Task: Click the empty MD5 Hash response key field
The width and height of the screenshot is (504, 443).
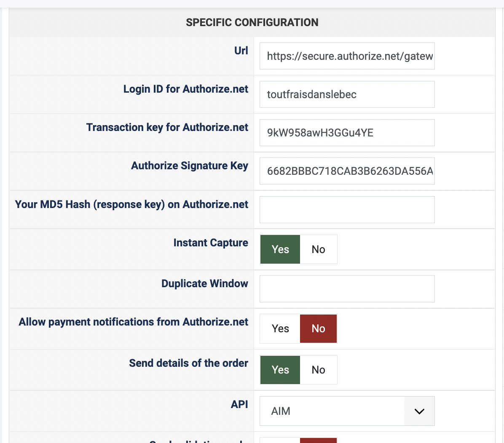Action: [347, 210]
